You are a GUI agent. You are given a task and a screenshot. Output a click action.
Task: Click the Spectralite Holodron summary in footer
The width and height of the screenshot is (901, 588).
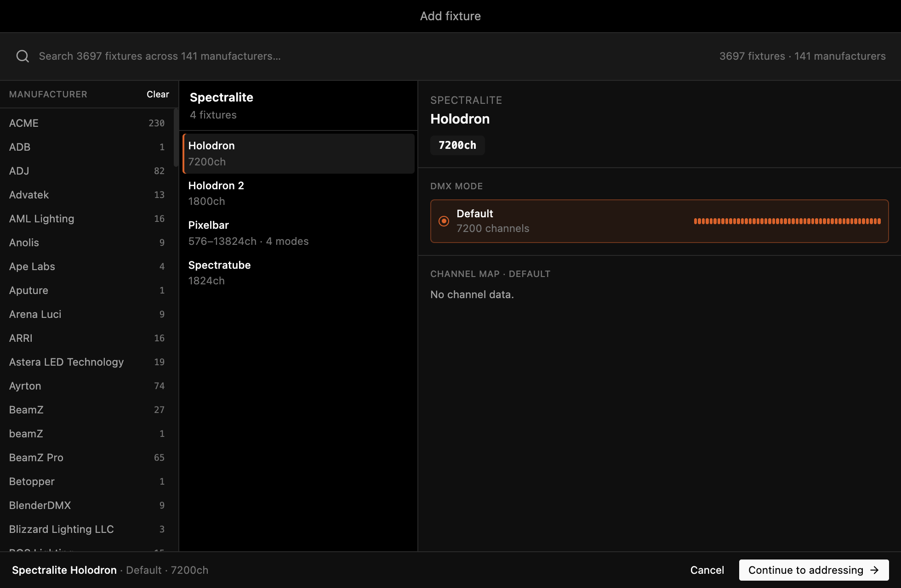(x=110, y=570)
